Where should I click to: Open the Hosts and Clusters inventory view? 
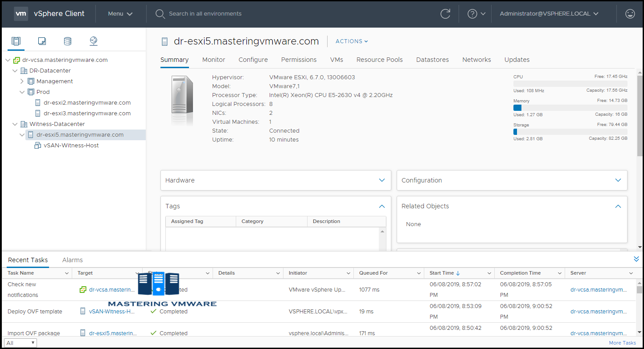tap(16, 41)
